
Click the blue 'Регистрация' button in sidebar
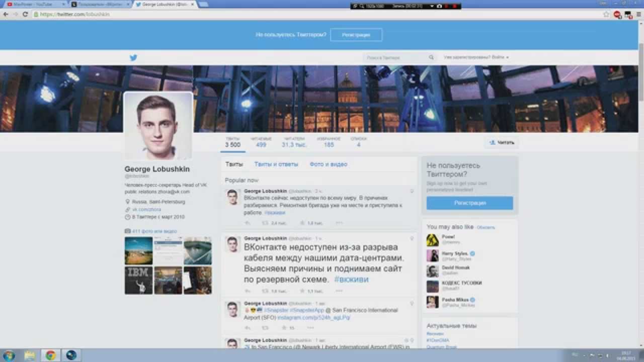tap(470, 203)
